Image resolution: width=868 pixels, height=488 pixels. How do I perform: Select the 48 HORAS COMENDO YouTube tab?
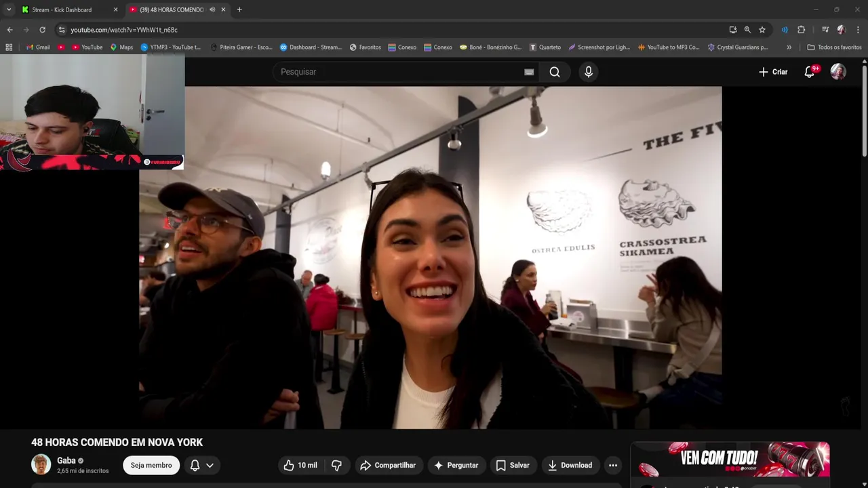171,9
